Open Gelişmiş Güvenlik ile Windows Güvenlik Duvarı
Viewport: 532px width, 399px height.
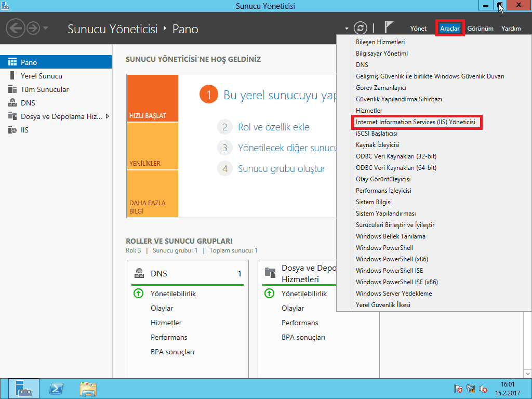click(430, 76)
